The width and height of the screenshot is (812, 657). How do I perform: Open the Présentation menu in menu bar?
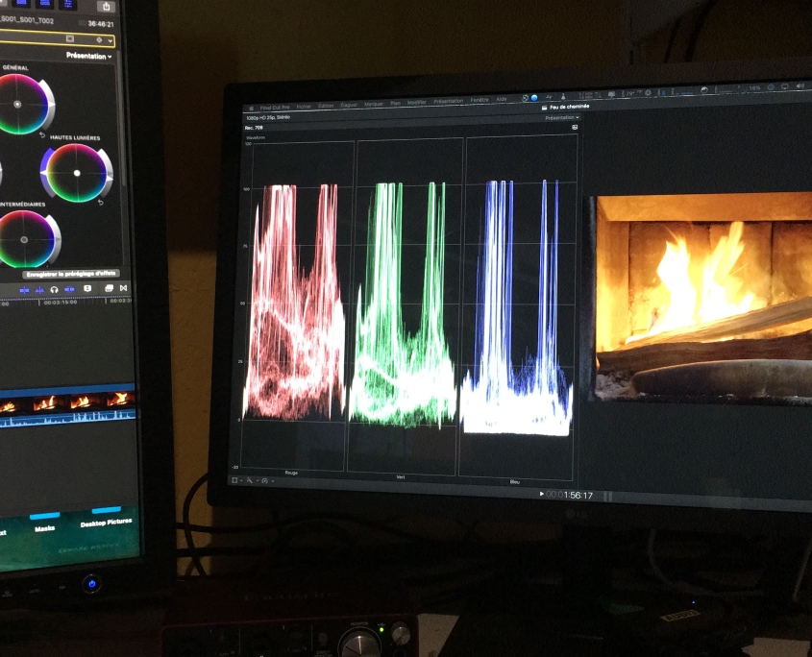pyautogui.click(x=448, y=101)
